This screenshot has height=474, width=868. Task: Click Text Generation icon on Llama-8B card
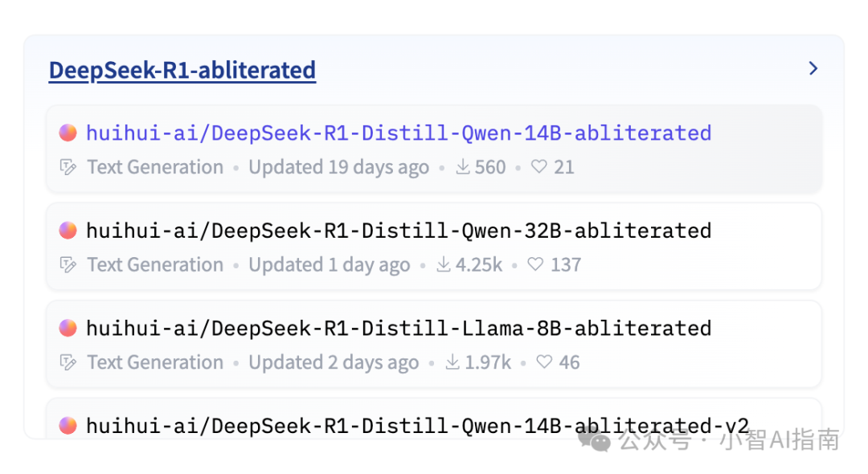click(x=69, y=363)
